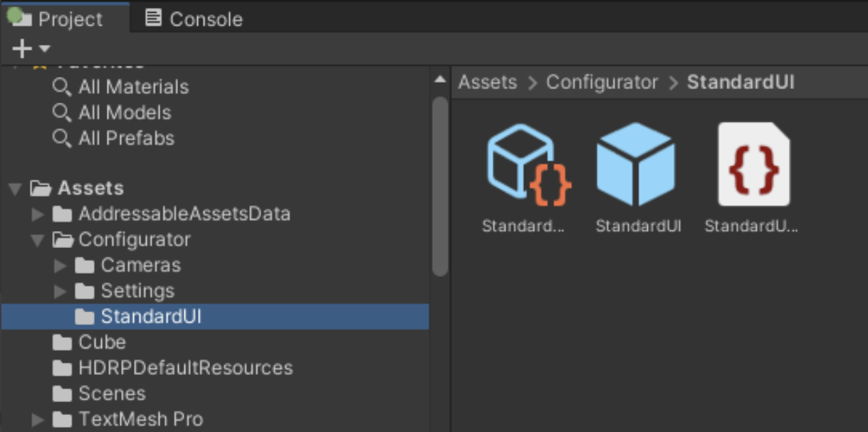
Task: Open the create menu dropdown arrow
Action: click(45, 49)
